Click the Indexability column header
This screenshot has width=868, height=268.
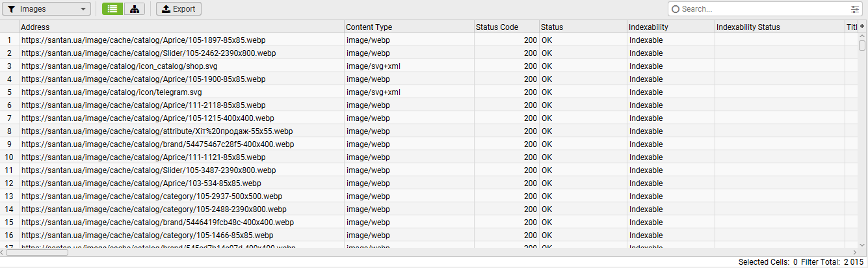coord(670,27)
